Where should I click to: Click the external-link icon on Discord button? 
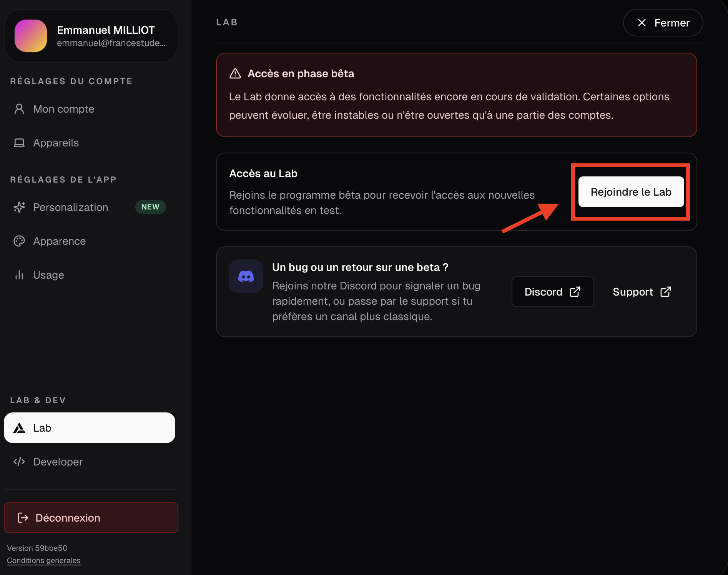[x=575, y=292]
